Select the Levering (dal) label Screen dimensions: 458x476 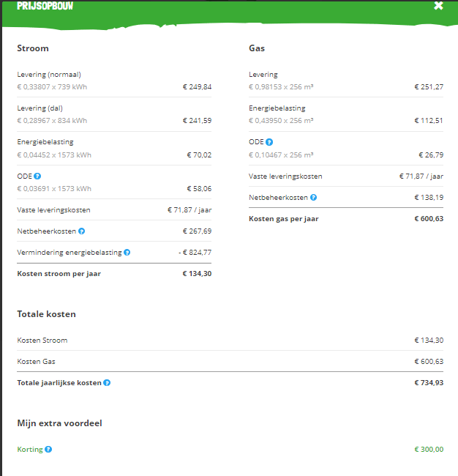pos(40,108)
